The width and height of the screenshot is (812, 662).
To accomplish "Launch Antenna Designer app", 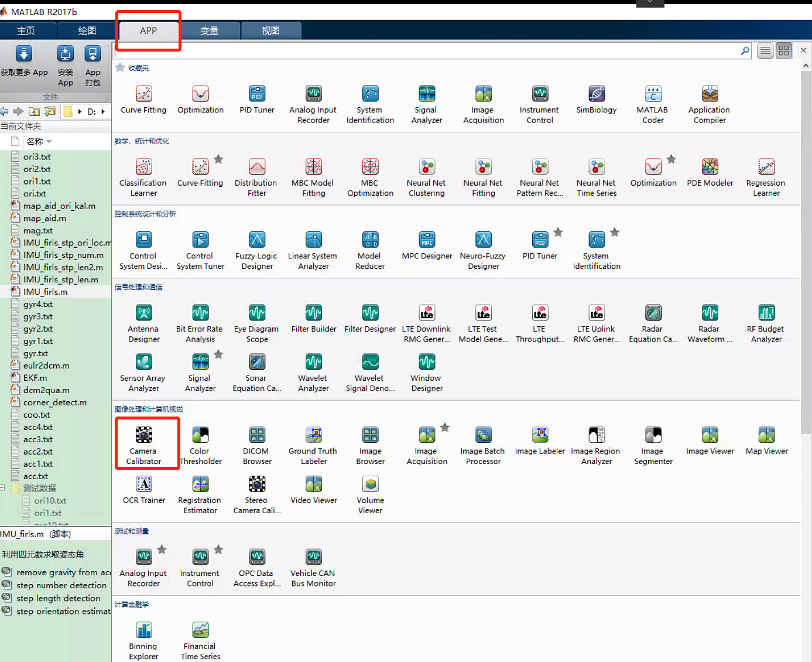I will (x=143, y=323).
